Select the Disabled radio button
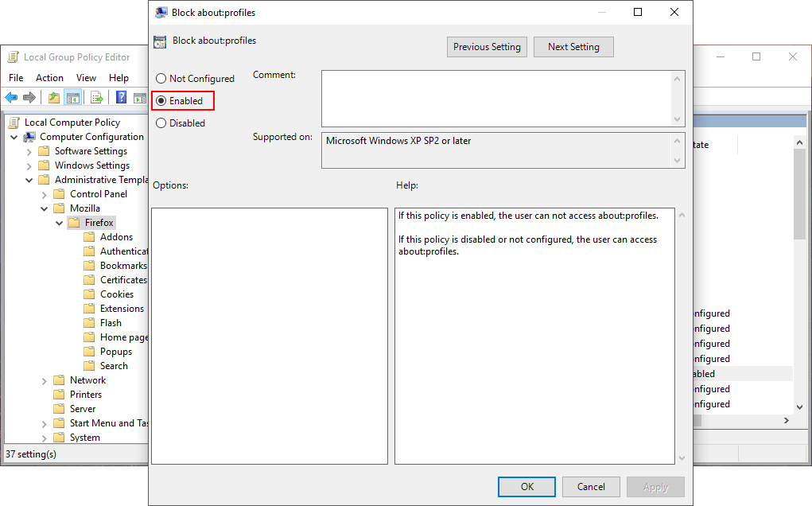 coord(161,123)
